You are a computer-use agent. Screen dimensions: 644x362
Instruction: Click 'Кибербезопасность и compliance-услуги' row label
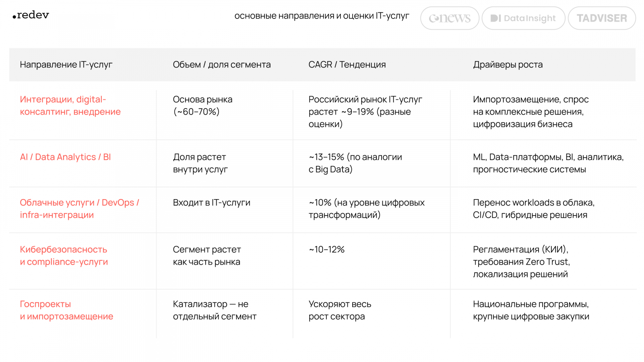tap(64, 255)
